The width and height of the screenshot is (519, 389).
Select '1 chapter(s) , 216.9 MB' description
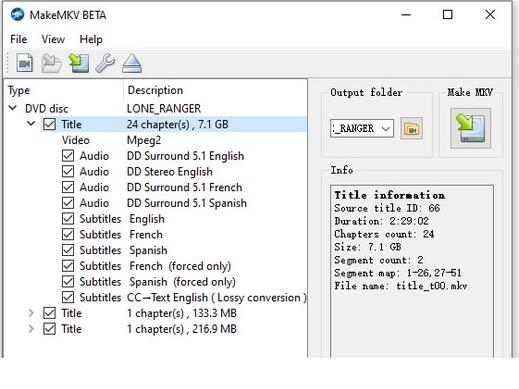coord(182,329)
